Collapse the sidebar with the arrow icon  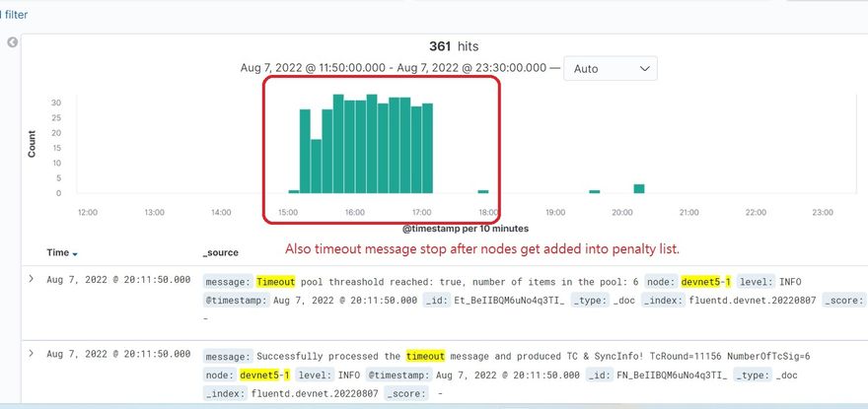(x=11, y=42)
